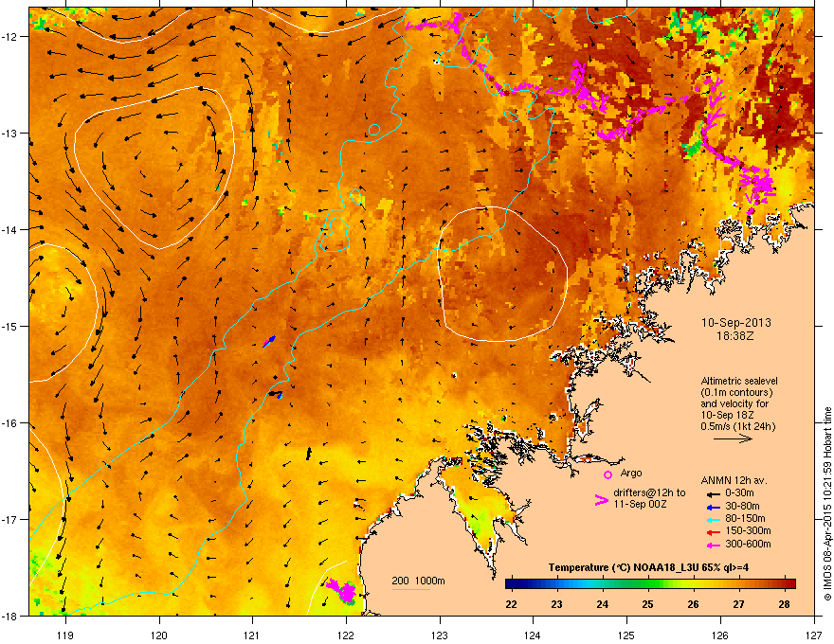Click the magenta arrow beside 300-600m
834x644 pixels.
coord(713,546)
